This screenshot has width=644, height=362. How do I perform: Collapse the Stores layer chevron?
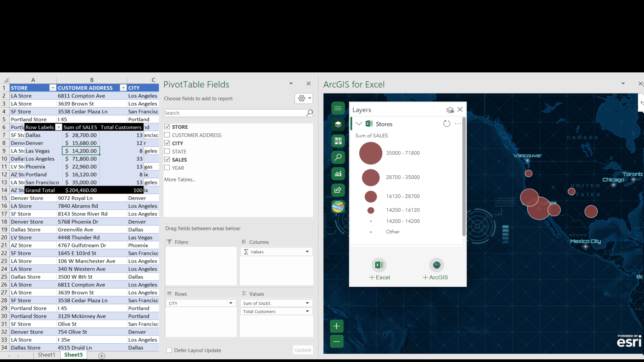[359, 124]
